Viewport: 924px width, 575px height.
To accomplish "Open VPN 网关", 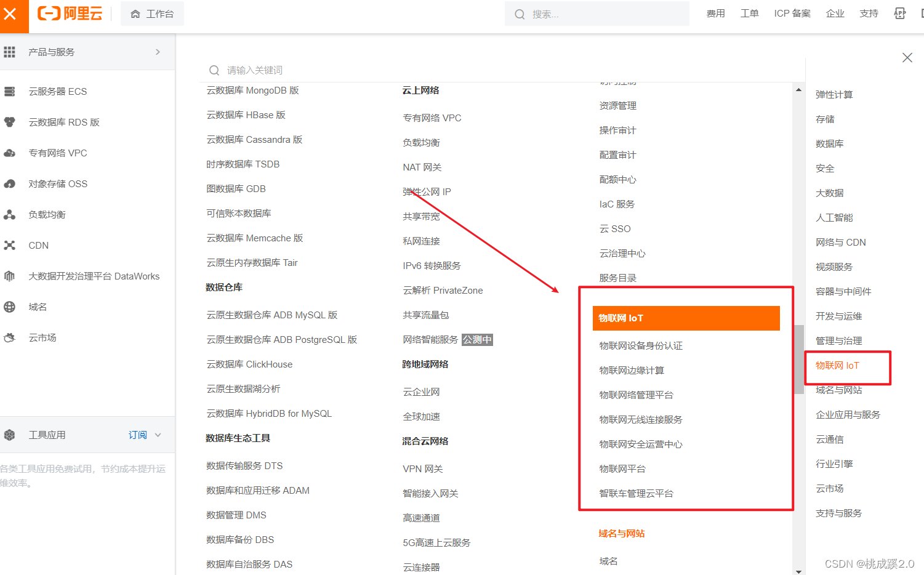I will click(x=422, y=469).
